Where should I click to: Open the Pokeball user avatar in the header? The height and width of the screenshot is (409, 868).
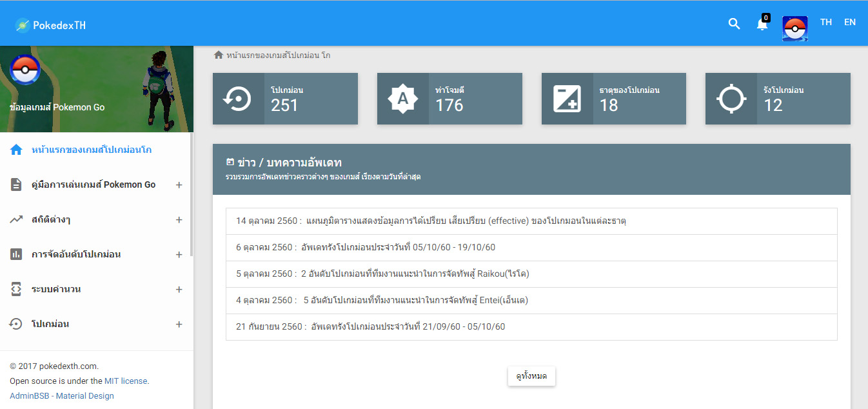point(795,29)
